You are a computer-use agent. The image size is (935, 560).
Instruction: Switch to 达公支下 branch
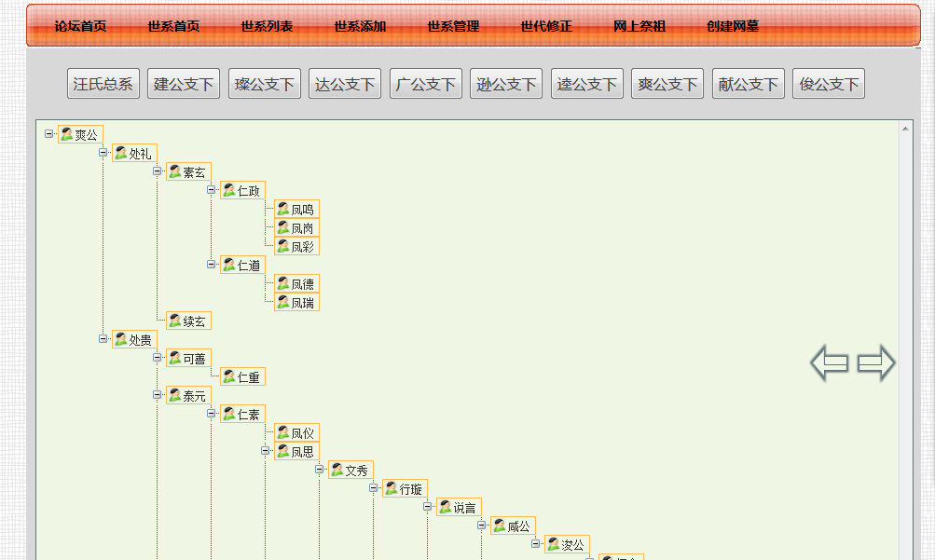pos(344,83)
